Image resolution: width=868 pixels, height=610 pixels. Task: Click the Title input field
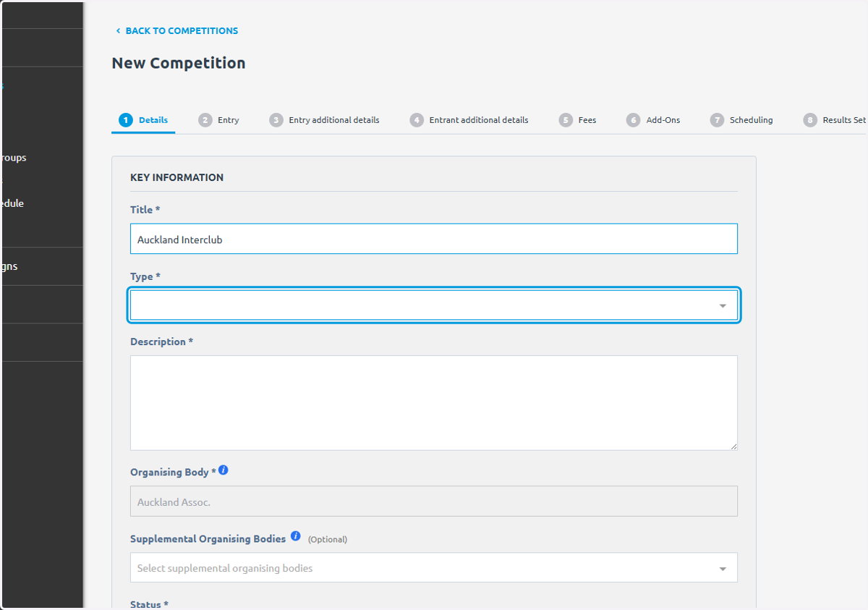(434, 239)
